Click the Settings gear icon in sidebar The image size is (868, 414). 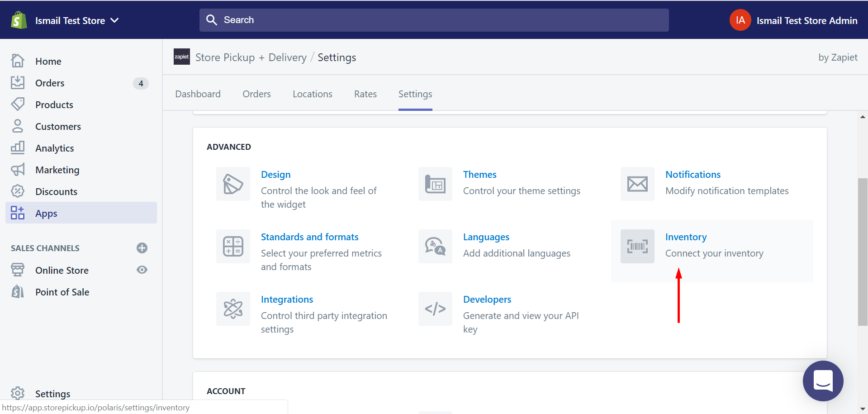tap(18, 393)
